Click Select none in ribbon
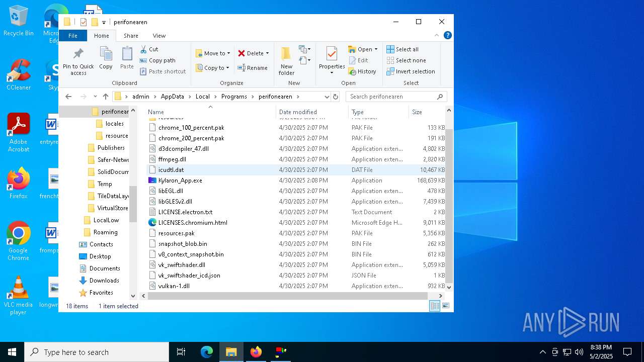 click(x=406, y=60)
